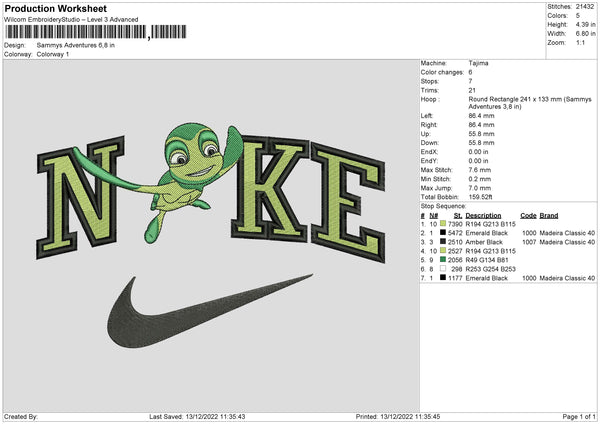The image size is (600, 424).
Task: Select the black swatch beside 5472 stitches
Action: pos(443,233)
